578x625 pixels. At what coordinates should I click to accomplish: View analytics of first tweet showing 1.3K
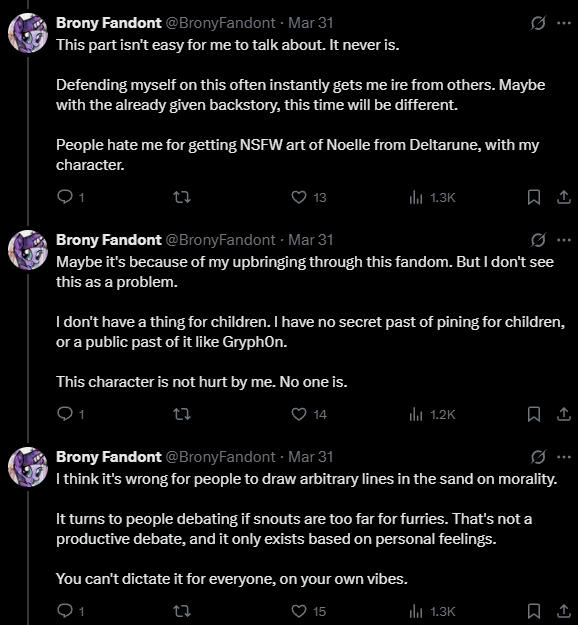432,197
